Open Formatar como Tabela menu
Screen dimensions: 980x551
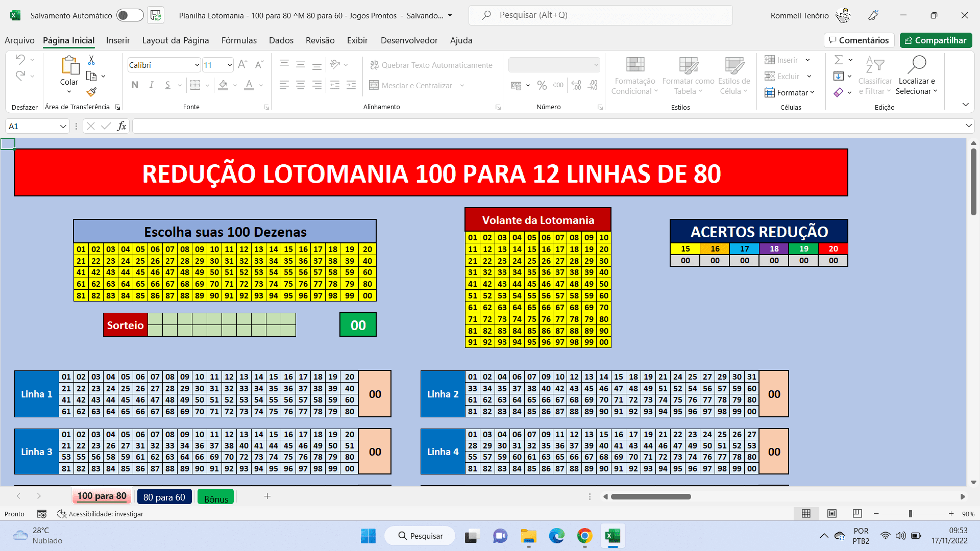[x=688, y=76]
